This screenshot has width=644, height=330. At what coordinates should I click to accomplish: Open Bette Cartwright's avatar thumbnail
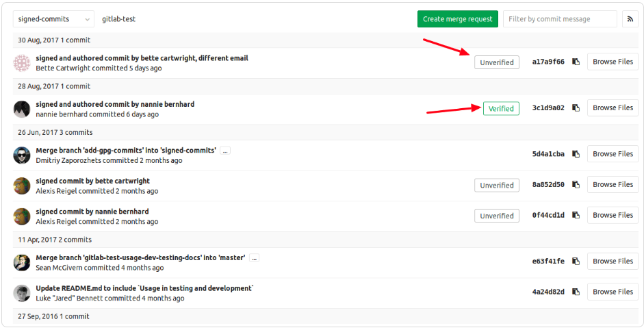coord(22,63)
